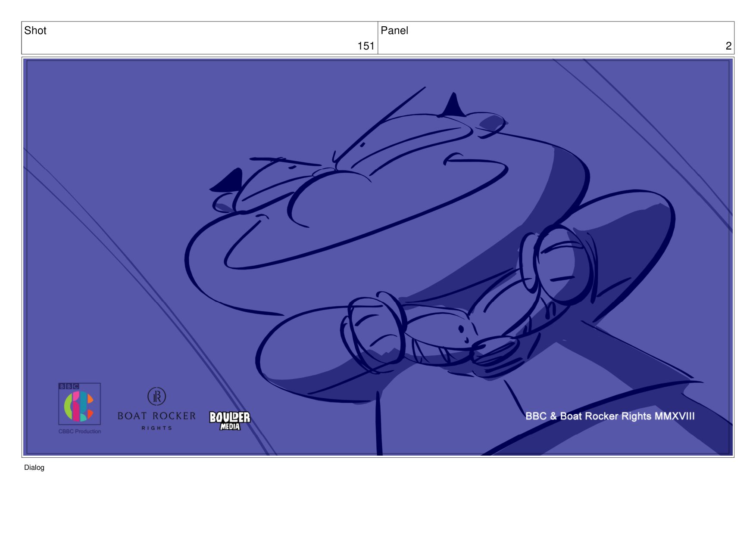Image resolution: width=756 pixels, height=534 pixels.
Task: Click the storyboard sketch thumbnail of the character
Action: 378,257
